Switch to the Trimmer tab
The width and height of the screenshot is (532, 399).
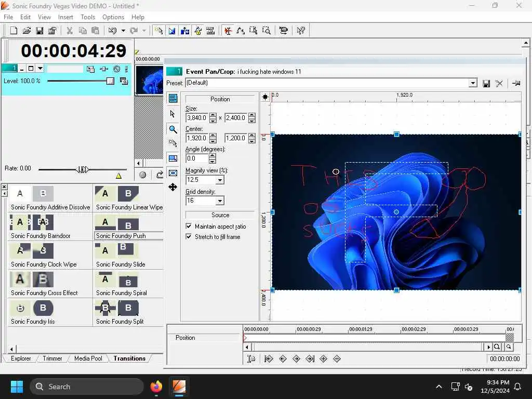pyautogui.click(x=52, y=358)
